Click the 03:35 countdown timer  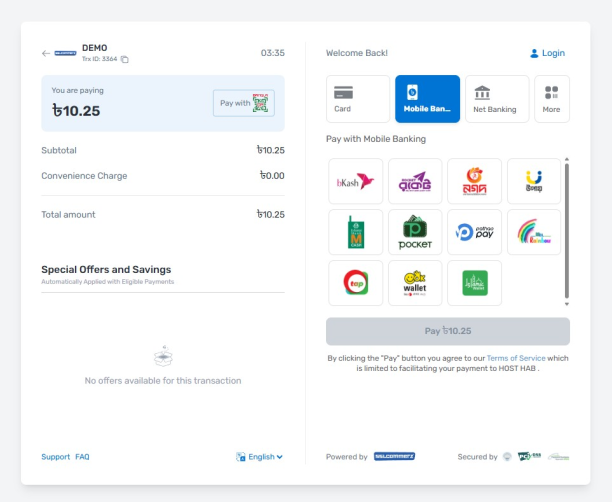pos(272,53)
